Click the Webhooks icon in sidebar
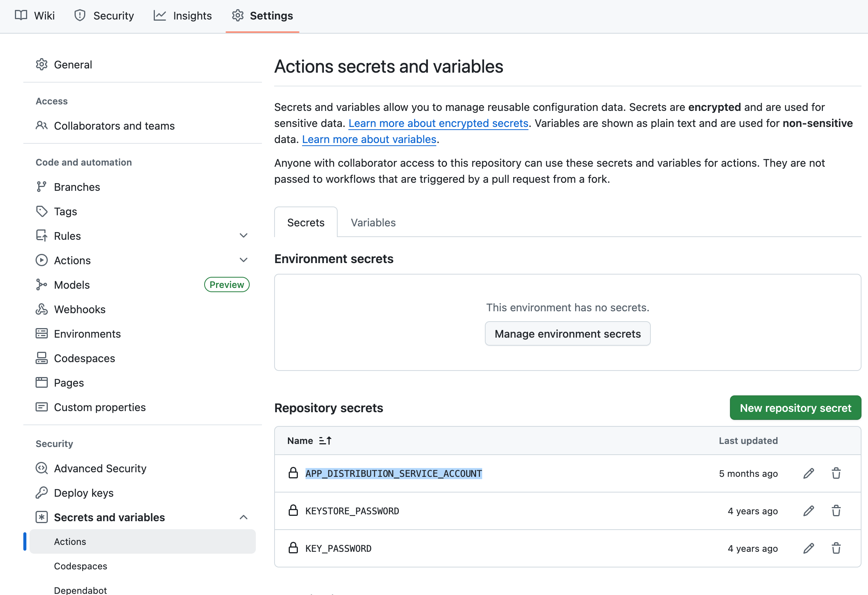 click(41, 309)
